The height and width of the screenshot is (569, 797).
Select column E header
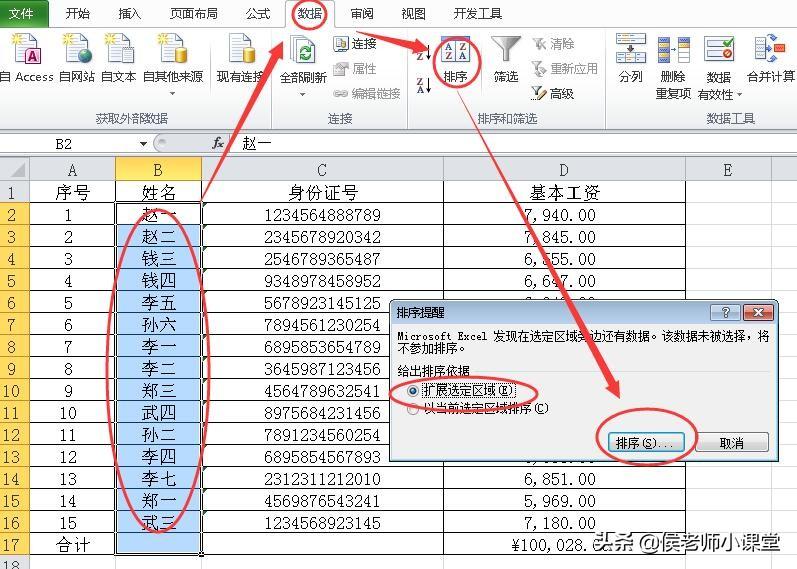728,169
